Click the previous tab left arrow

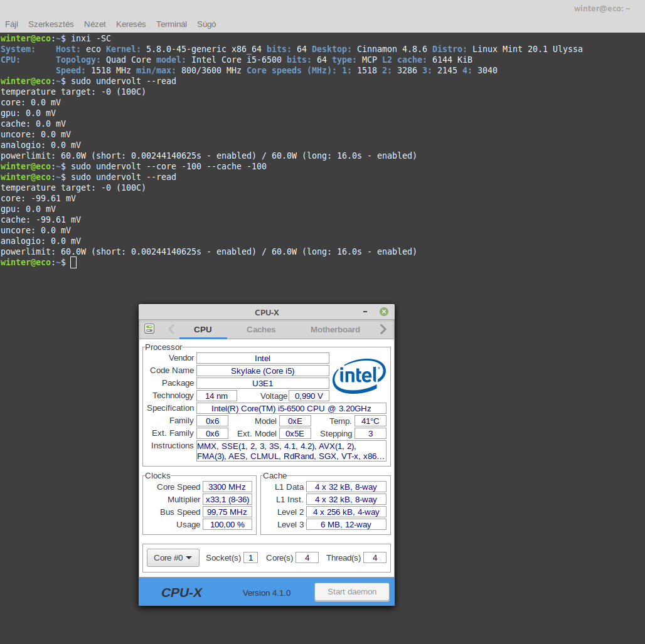(x=171, y=329)
